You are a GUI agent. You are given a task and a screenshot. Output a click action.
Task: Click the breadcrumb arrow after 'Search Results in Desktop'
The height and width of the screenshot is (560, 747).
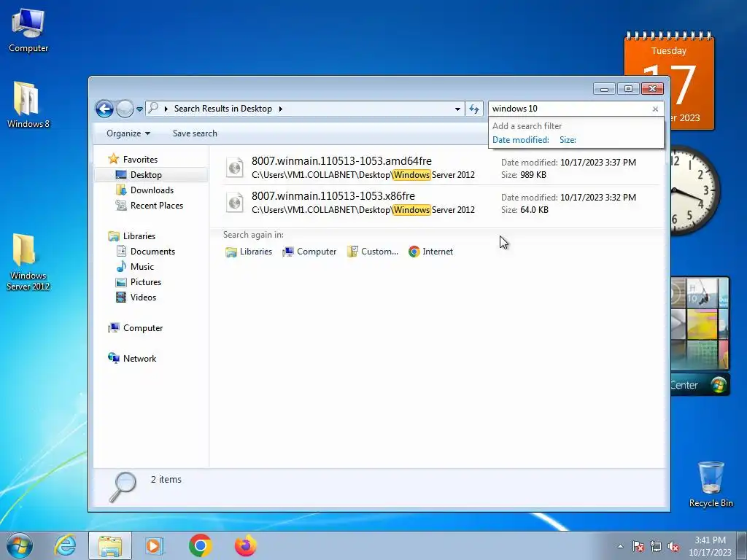pos(281,109)
